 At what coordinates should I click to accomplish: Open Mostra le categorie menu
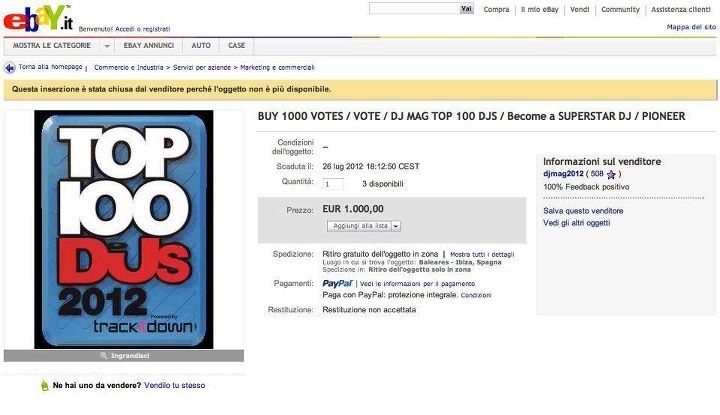click(x=52, y=46)
